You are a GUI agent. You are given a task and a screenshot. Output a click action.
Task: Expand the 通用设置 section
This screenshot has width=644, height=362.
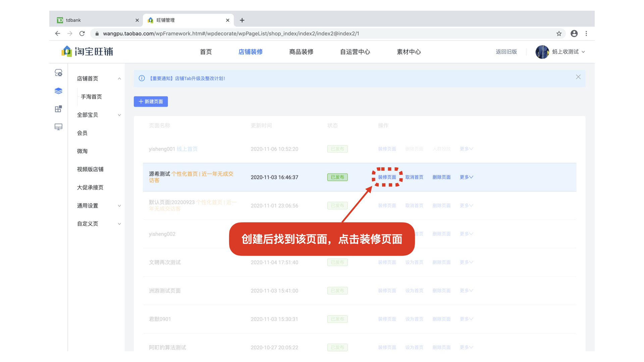[x=119, y=205]
